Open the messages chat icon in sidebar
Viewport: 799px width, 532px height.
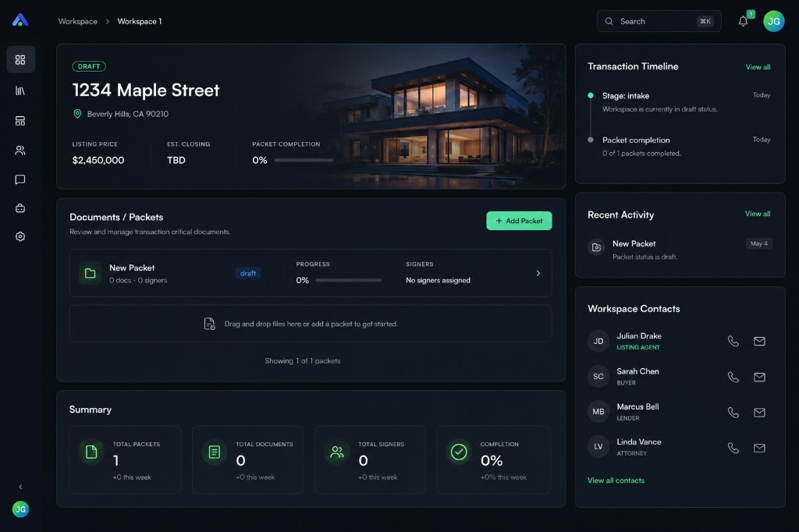click(20, 179)
